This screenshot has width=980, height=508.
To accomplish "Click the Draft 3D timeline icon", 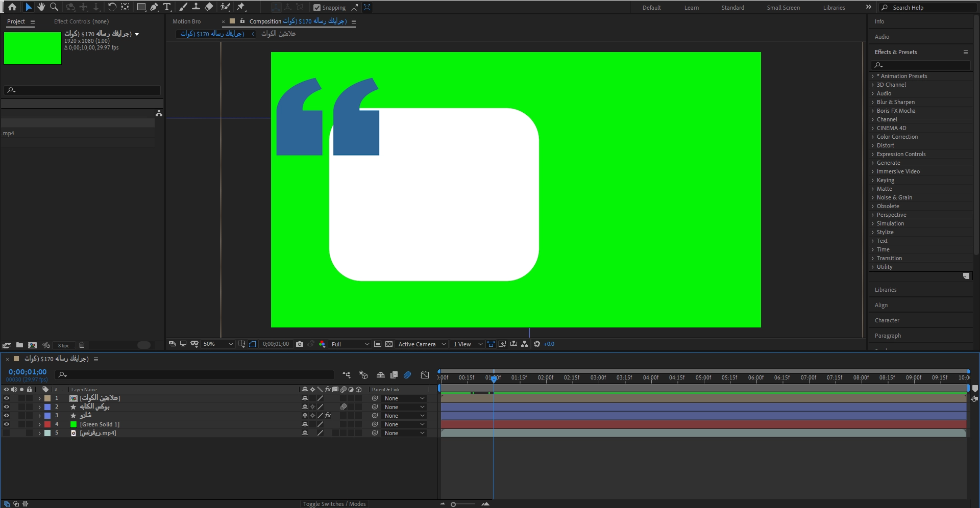I will (x=363, y=375).
